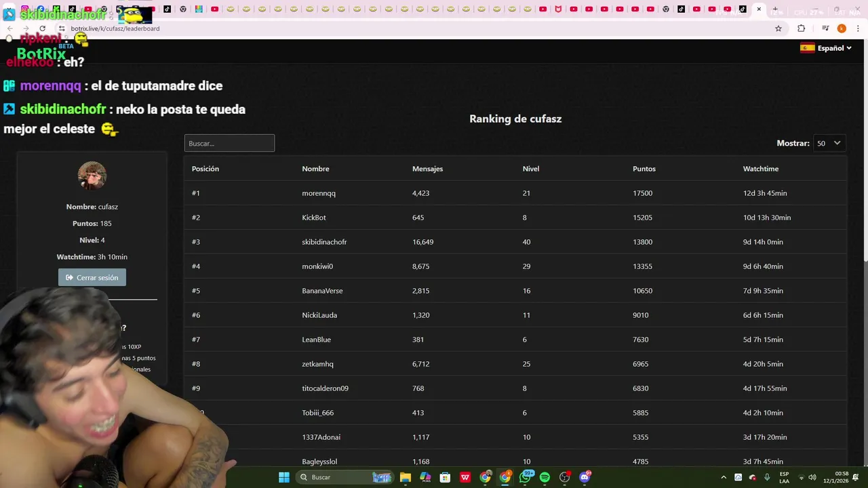The width and height of the screenshot is (868, 488).
Task: Click the Ranking de cufasz heading
Action: 515,119
